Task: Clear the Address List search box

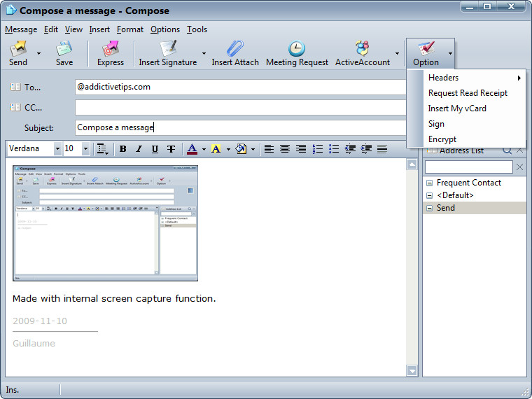Action: 519,167
